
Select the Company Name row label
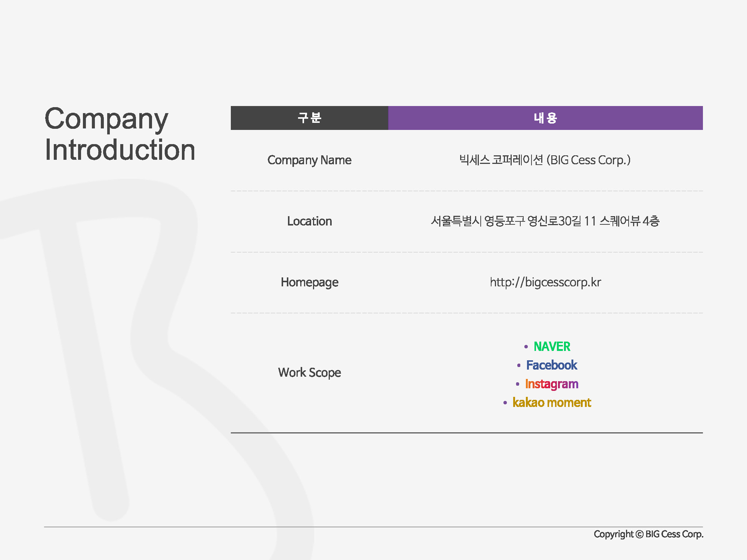tap(309, 160)
